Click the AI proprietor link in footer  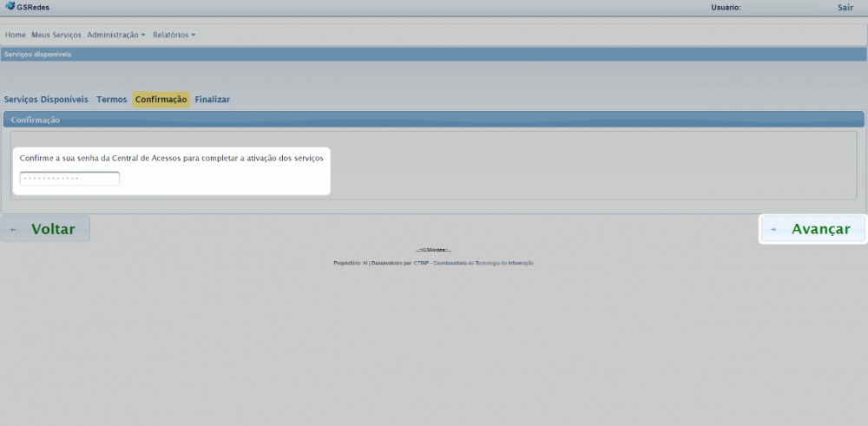365,263
